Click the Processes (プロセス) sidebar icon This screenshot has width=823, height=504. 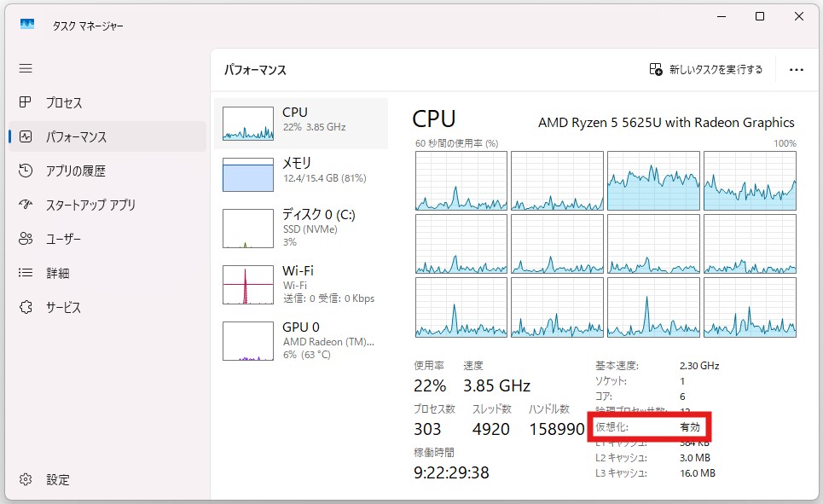[26, 102]
